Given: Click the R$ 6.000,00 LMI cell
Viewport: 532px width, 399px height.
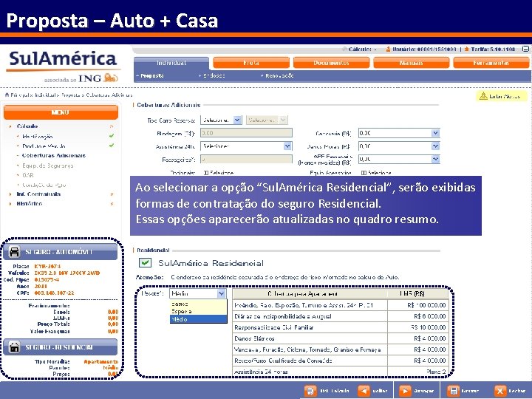Looking at the screenshot, I should 418,316.
